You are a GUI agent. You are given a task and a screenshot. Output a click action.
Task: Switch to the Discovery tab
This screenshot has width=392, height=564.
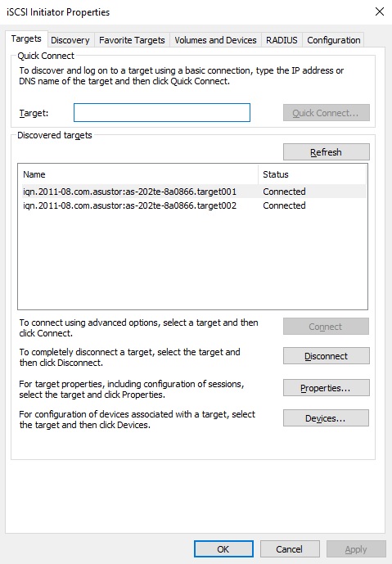70,40
